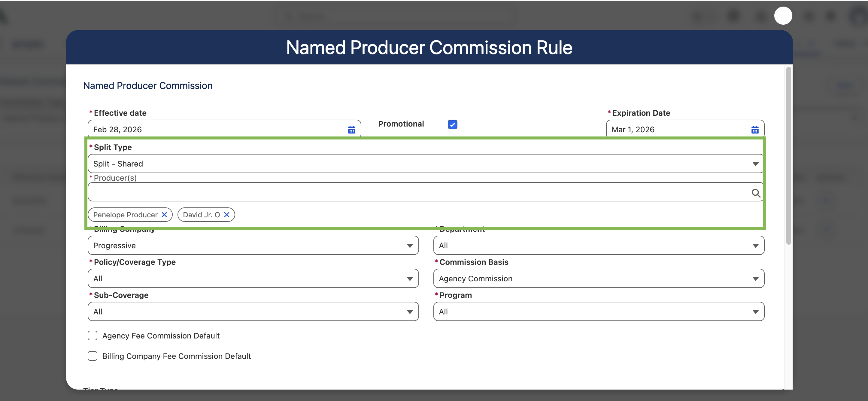Click the modal vertical scrollbar
Screen dimensions: 868x401
tap(788, 155)
